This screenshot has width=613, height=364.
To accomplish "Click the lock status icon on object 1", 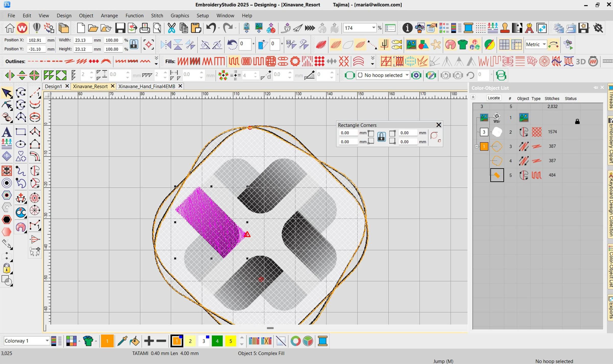I will [x=577, y=121].
